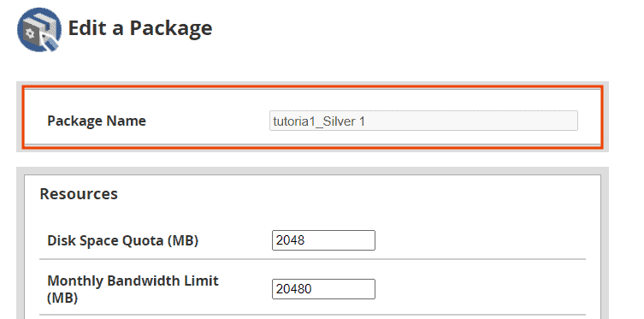Click the field containing 20480
This screenshot has width=644, height=319.
323,289
